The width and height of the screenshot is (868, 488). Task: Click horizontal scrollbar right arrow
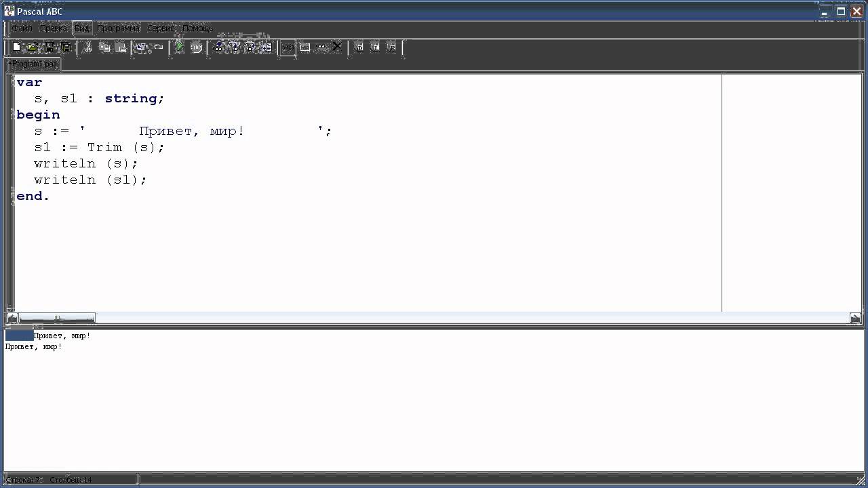coord(855,318)
